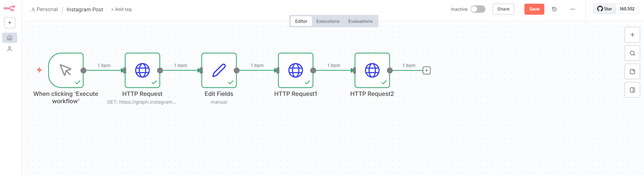Add a sticky note with note icon
644x175 pixels.
[632, 72]
